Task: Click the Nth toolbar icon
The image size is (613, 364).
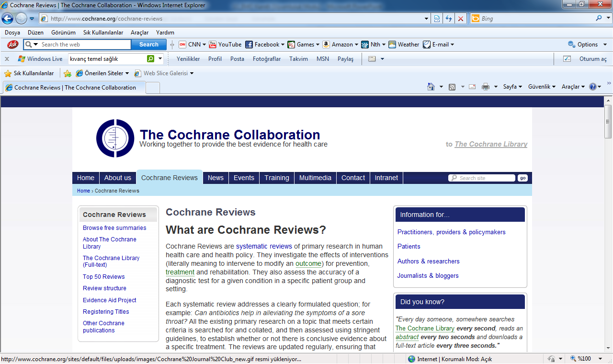Action: tap(365, 45)
